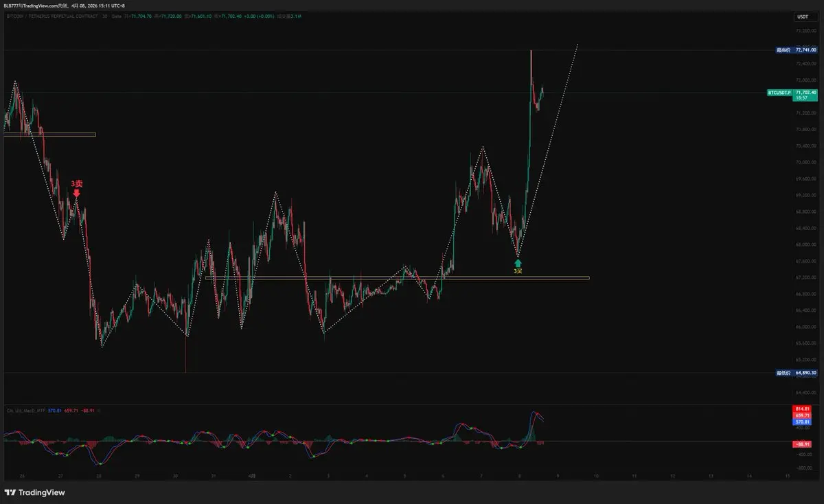The height and width of the screenshot is (504, 824).
Task: Click the Bitcoin TetherUS Perpetual Contract title
Action: pos(54,16)
